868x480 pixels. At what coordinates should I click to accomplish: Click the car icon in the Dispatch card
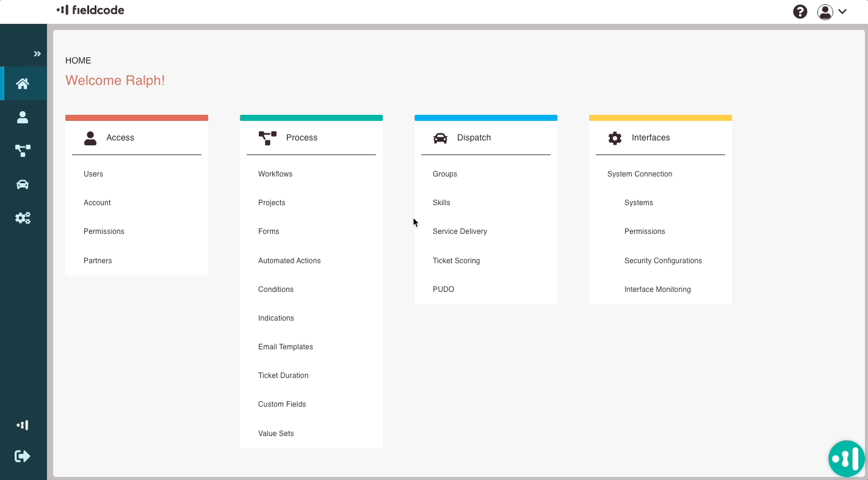coord(440,138)
